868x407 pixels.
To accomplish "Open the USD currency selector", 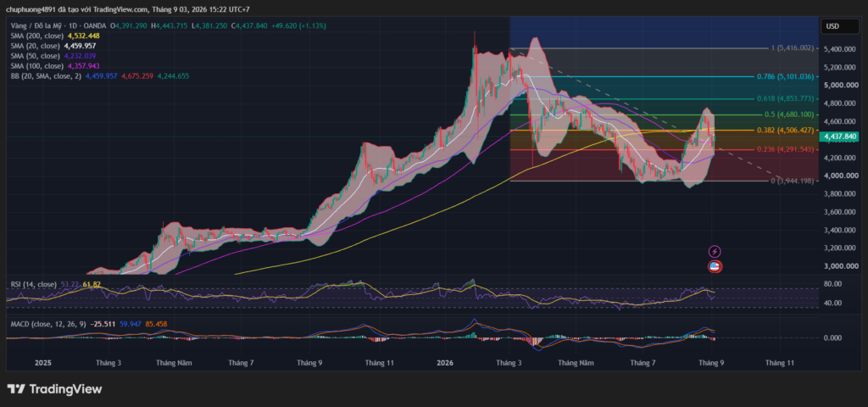I will [x=833, y=26].
